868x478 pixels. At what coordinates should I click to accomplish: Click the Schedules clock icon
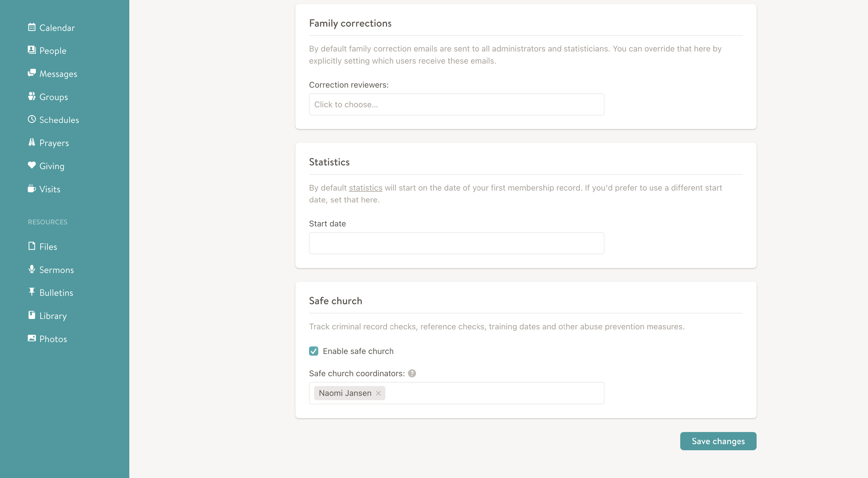32,119
